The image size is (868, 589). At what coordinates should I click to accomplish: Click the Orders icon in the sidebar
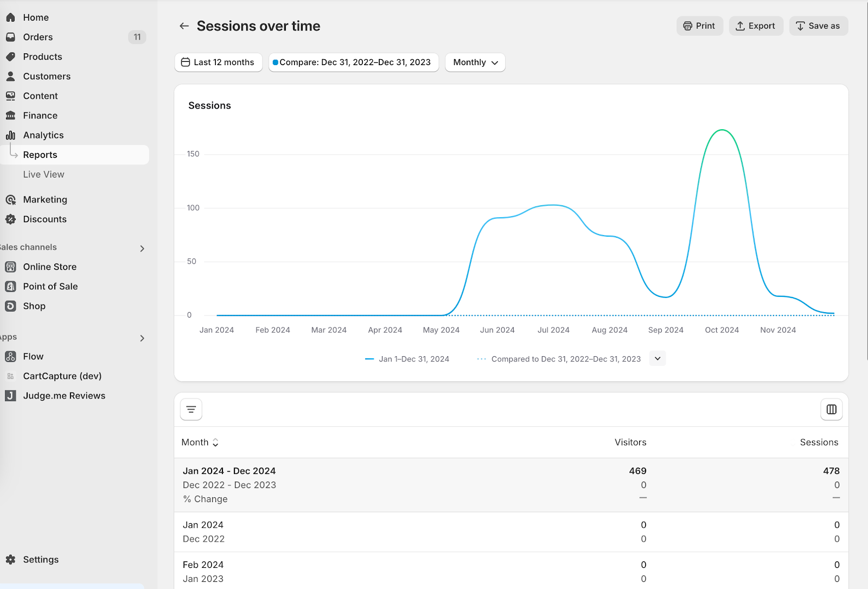pyautogui.click(x=11, y=37)
